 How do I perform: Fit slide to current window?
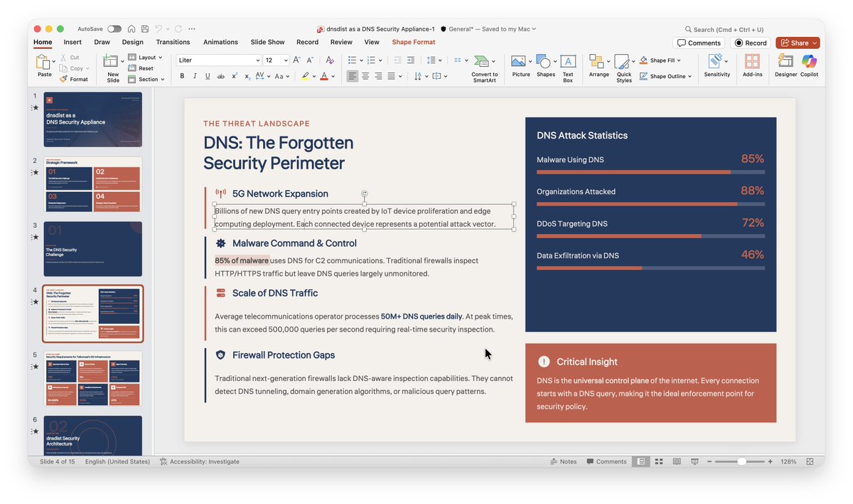tap(810, 461)
